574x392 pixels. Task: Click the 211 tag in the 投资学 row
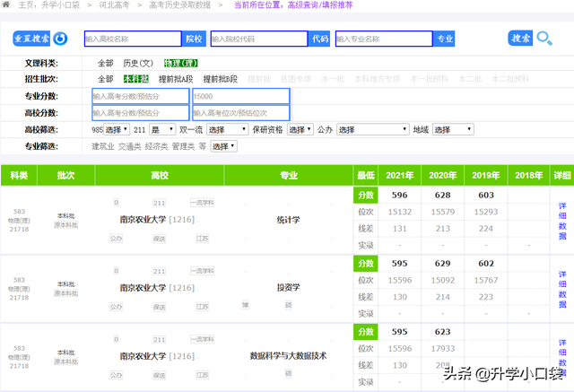tap(159, 271)
